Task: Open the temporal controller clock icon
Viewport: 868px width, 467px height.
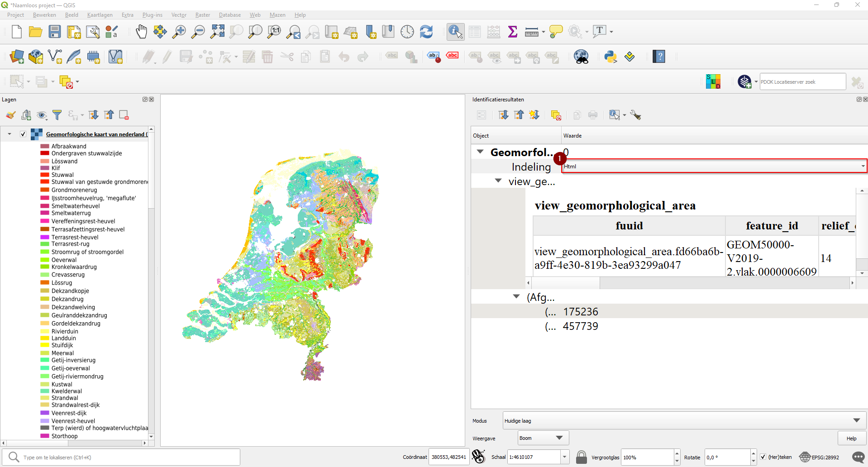Action: point(407,32)
